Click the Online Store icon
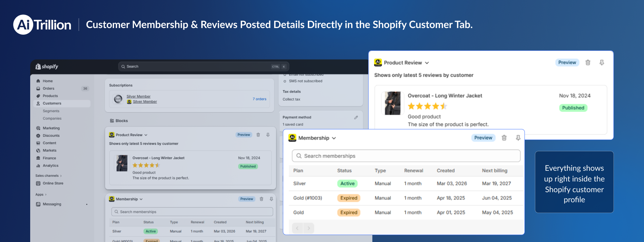Image resolution: width=644 pixels, height=242 pixels. [x=38, y=183]
